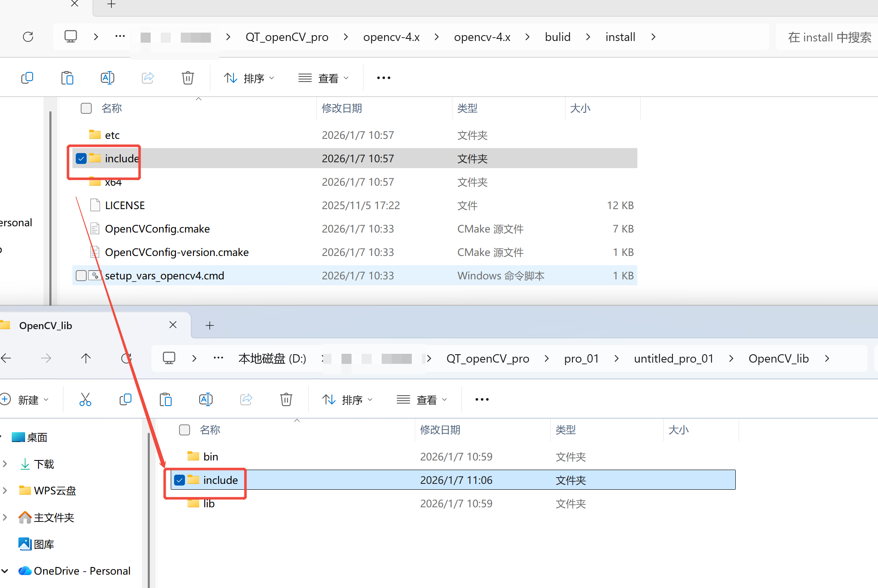Expand the 下载 tree item chevron

coord(5,464)
